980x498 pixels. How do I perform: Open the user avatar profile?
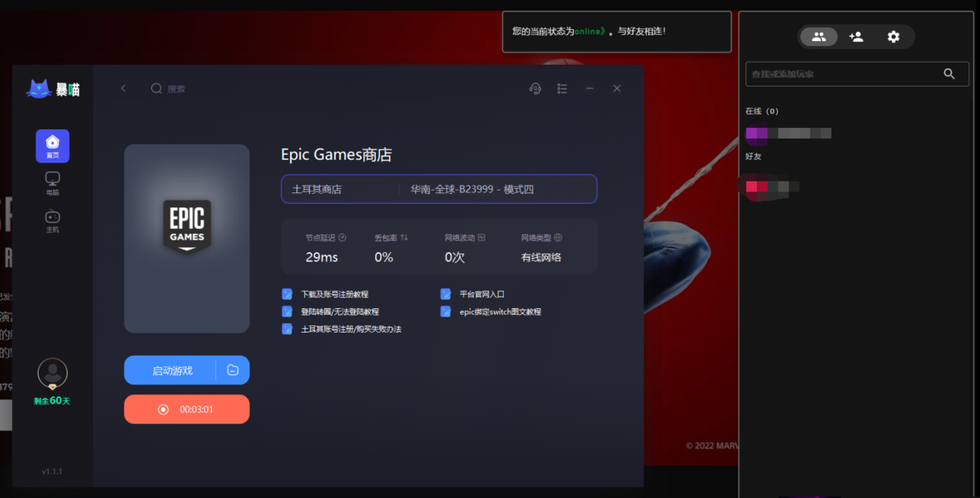click(53, 374)
